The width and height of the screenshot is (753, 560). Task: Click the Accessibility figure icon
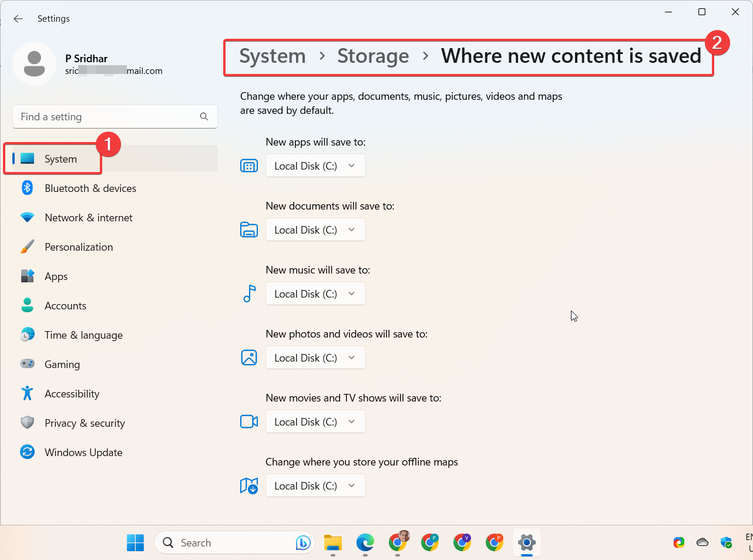[27, 393]
